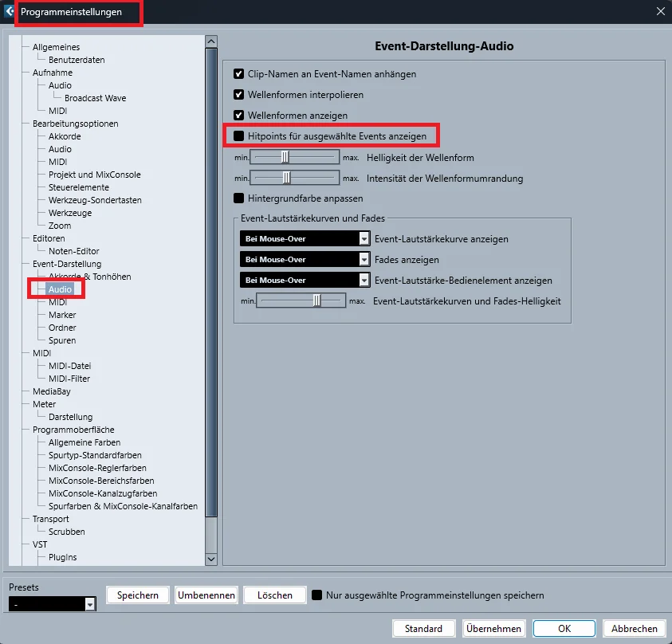Select Akkorde under Bearbeitungsoptionen
Image resolution: width=672 pixels, height=644 pixels.
click(65, 136)
